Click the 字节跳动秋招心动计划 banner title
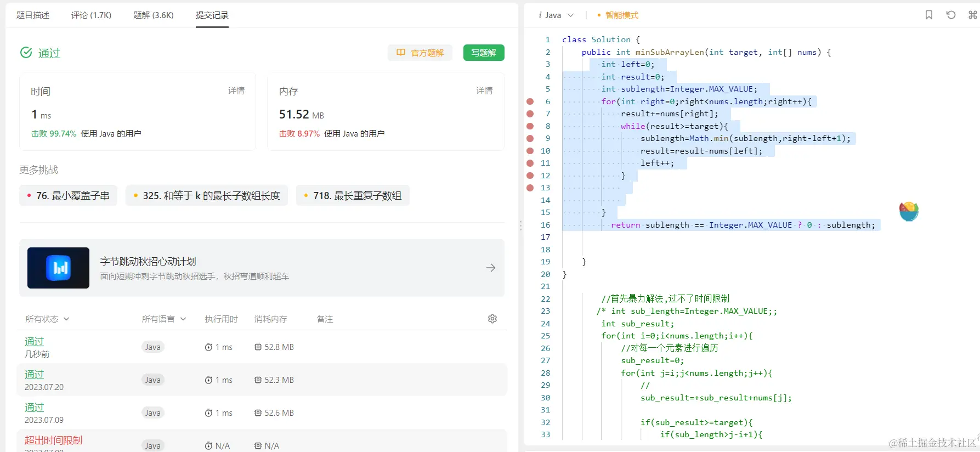This screenshot has height=452, width=980. (148, 262)
